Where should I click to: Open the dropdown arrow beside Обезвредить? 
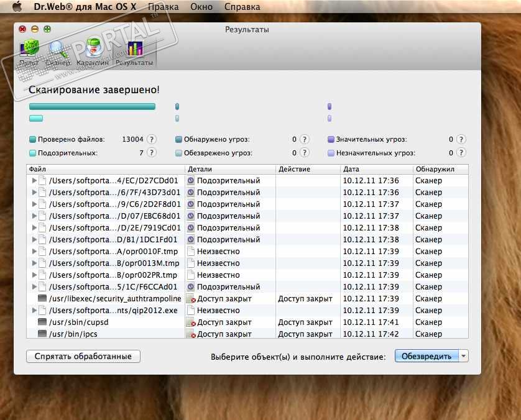point(464,356)
